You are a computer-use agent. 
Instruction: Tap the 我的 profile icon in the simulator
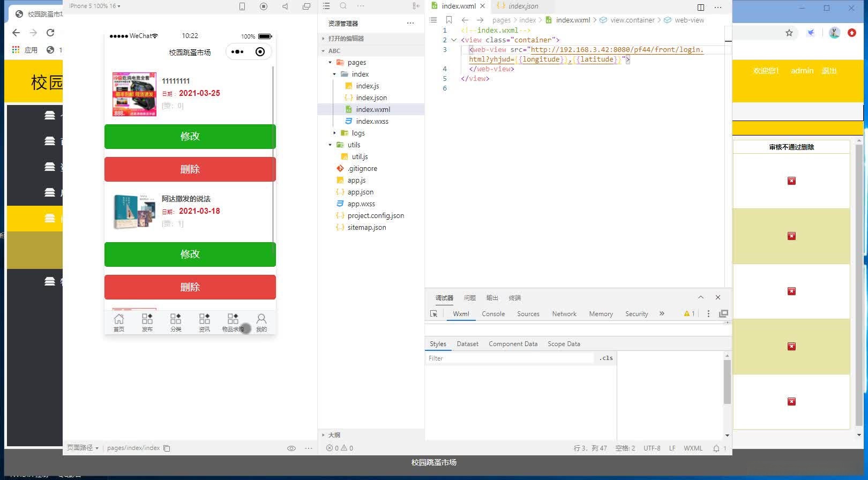click(261, 322)
